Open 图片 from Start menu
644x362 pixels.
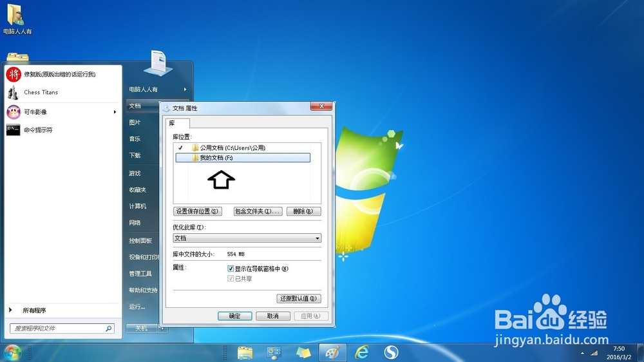click(x=135, y=122)
